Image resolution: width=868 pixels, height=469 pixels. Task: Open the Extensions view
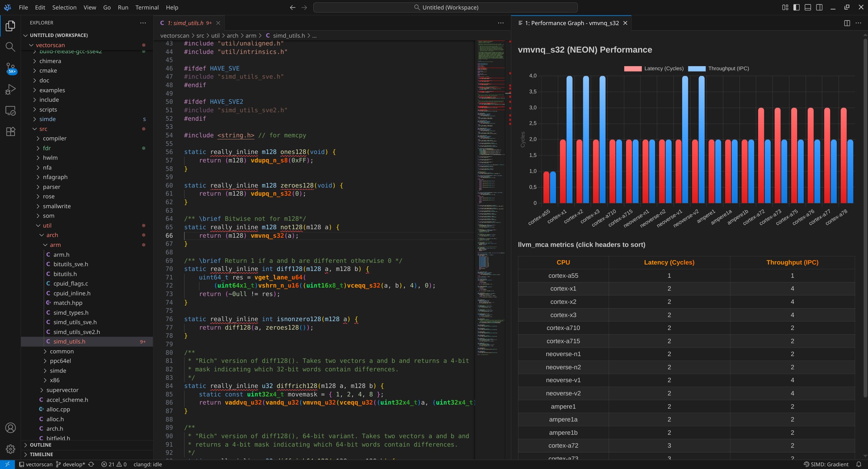point(10,132)
